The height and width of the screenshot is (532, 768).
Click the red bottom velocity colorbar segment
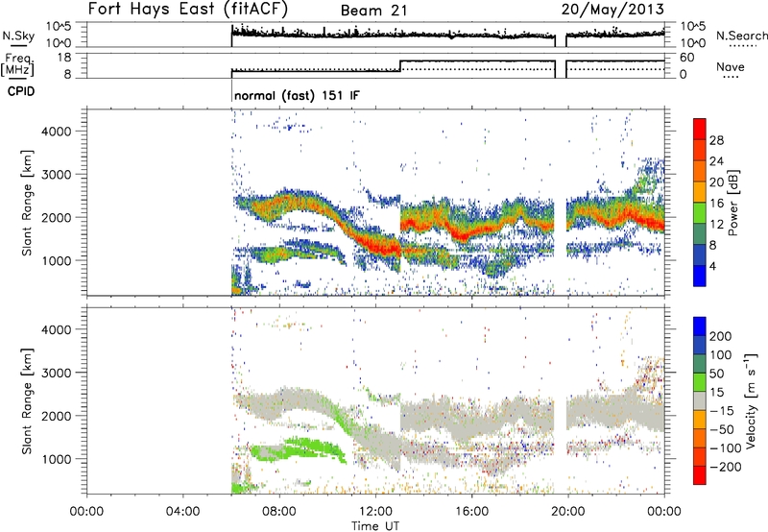(700, 475)
